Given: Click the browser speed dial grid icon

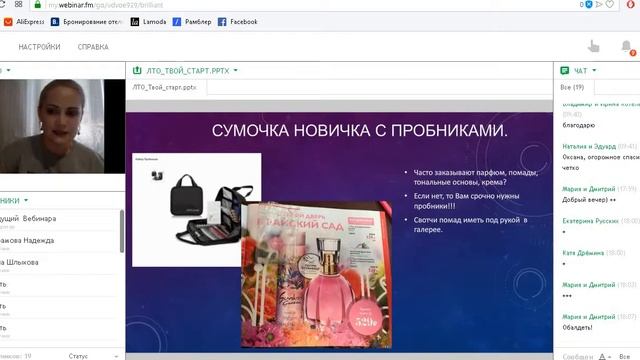Looking at the screenshot, I should coord(19,4).
